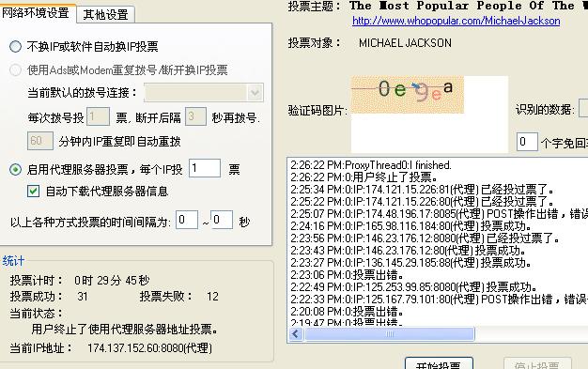588x369 pixels.
Task: Select log entry for IP 174.121.15.226:81
Action: (423, 190)
